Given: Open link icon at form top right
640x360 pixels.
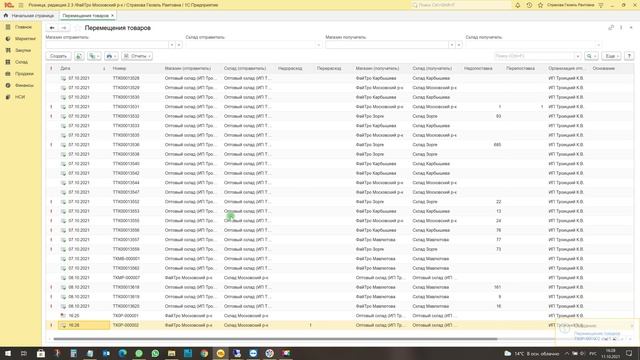Looking at the screenshot, I should click(611, 28).
